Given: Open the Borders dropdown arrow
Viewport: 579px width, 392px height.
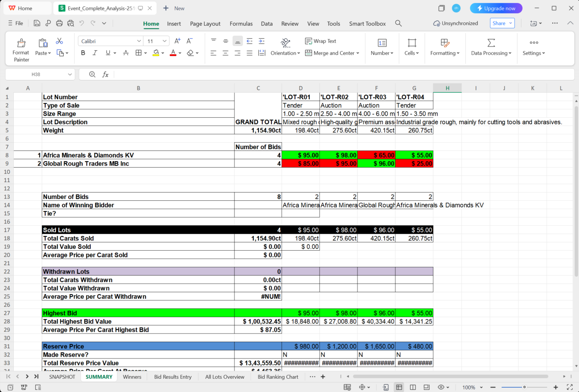Looking at the screenshot, I should [146, 53].
